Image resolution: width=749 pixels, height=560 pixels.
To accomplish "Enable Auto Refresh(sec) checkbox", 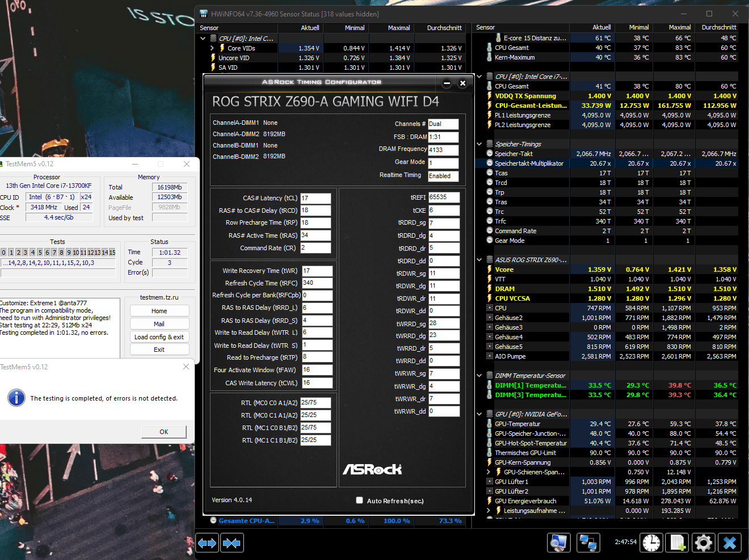I will (359, 500).
